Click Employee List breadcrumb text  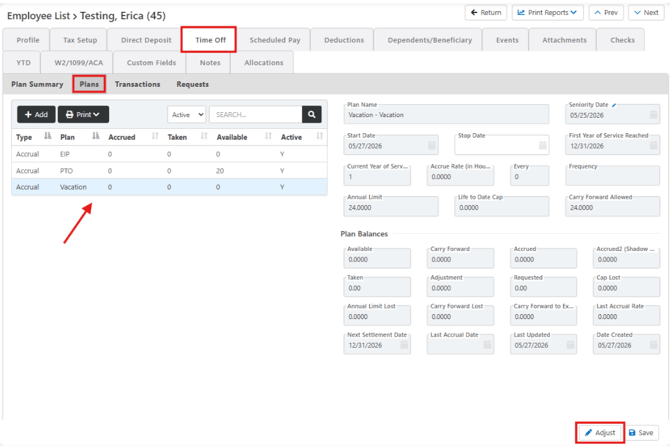point(38,16)
